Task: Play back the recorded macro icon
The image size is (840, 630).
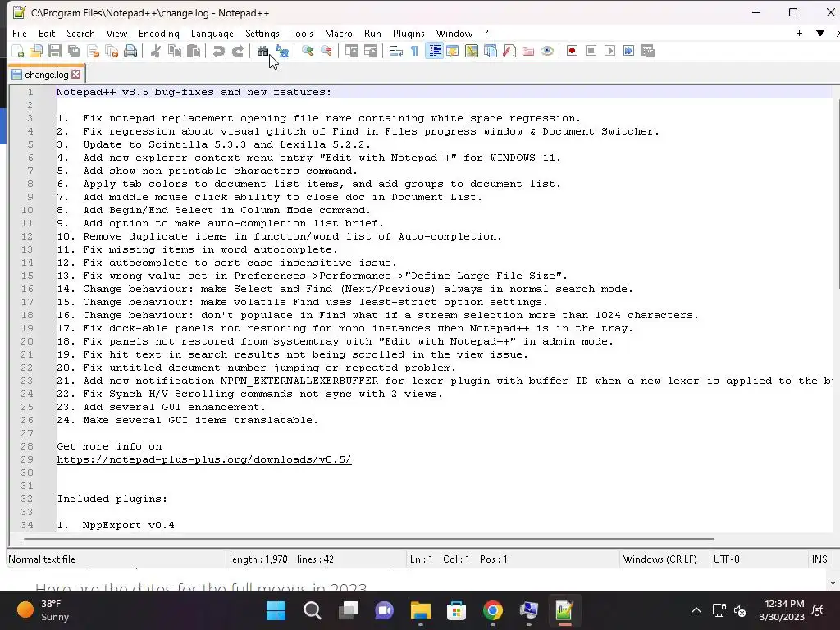Action: click(x=609, y=51)
